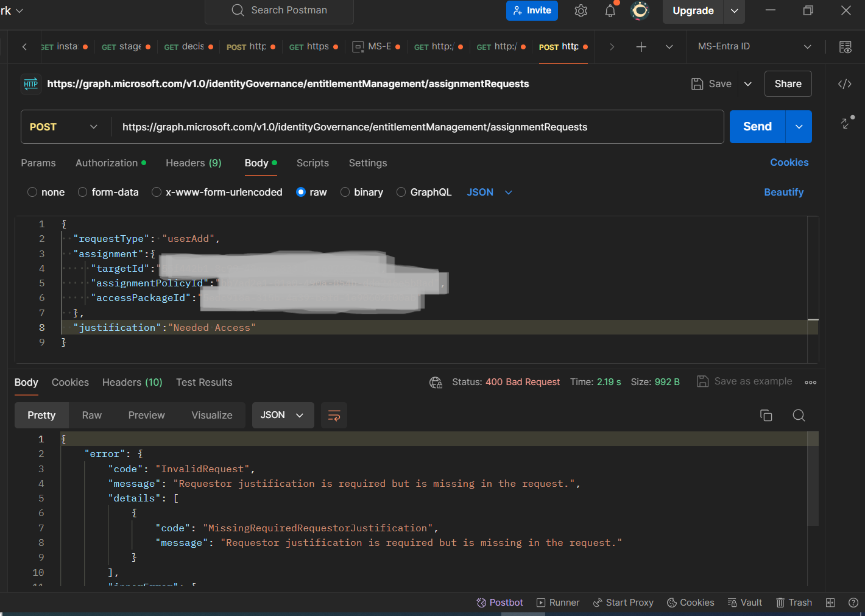The height and width of the screenshot is (616, 865).
Task: Toggle response line wrap icon
Action: coord(334,416)
